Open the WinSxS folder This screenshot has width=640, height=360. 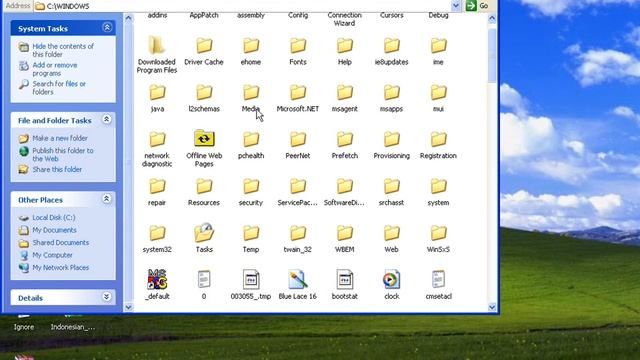pyautogui.click(x=438, y=239)
